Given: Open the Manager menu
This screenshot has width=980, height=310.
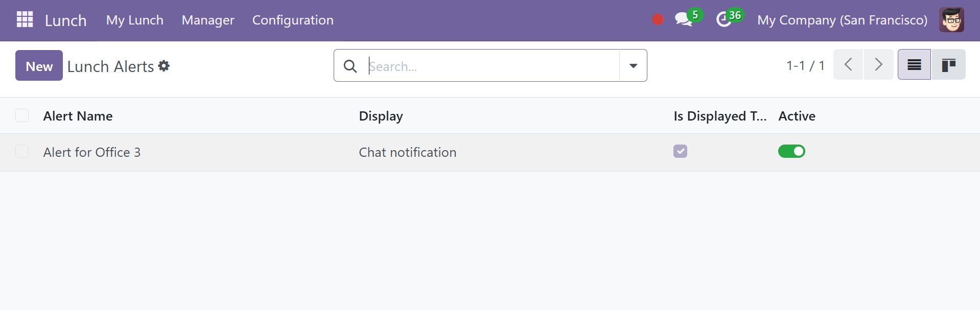Looking at the screenshot, I should pyautogui.click(x=208, y=20).
